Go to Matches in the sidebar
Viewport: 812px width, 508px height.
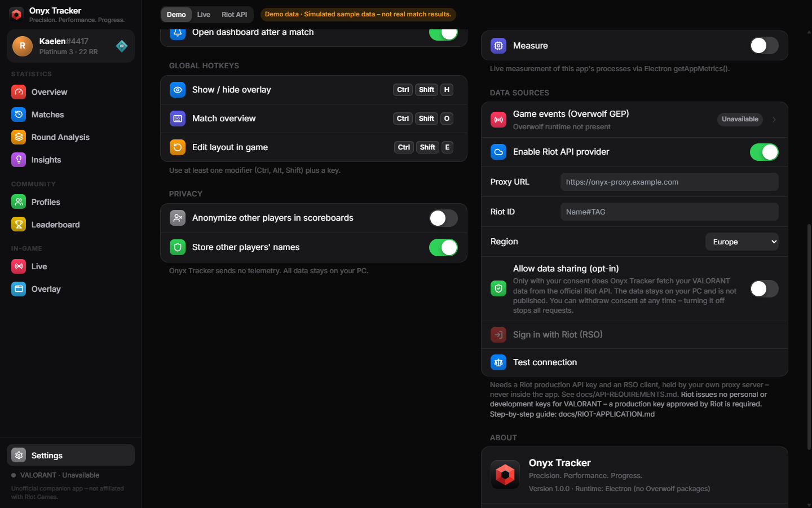point(70,115)
